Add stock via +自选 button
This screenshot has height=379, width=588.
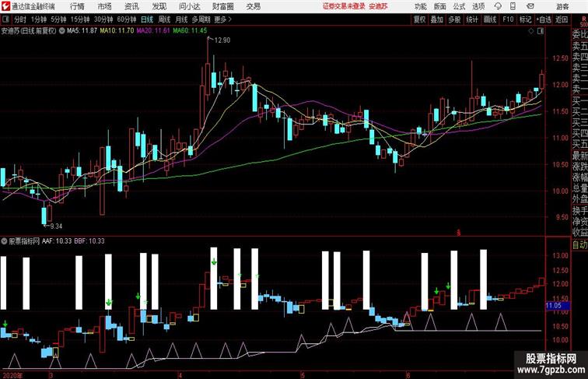pyautogui.click(x=544, y=19)
